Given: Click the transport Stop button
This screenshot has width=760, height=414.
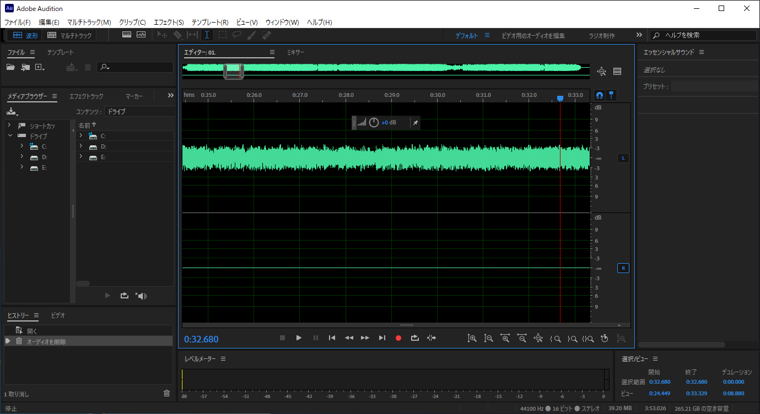Looking at the screenshot, I should coord(283,338).
